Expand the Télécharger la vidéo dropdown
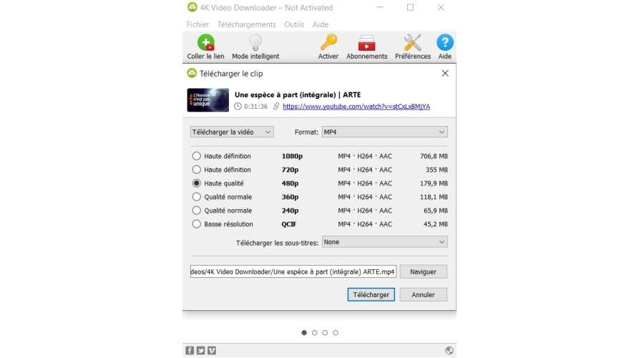This screenshot has height=358, width=644. pyautogui.click(x=232, y=132)
